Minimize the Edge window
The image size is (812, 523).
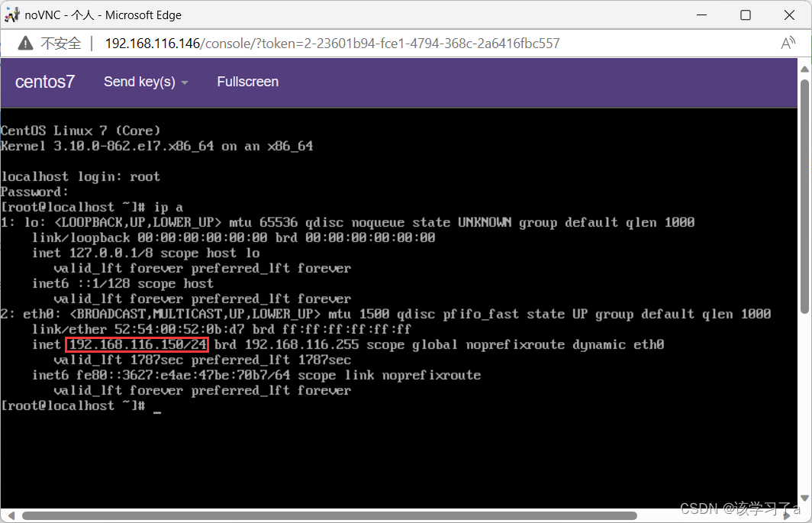[701, 15]
